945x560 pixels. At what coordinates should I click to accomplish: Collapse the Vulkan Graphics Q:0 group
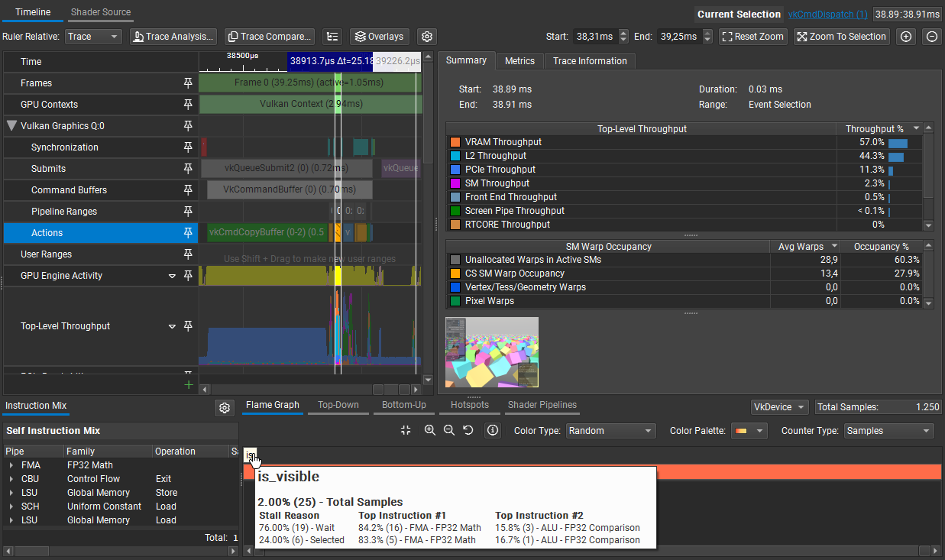pyautogui.click(x=11, y=126)
